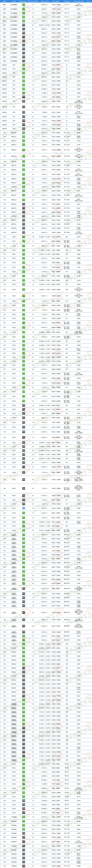Click the Moc silnika column header
Screen dimensions: 92x868
pyautogui.click(x=56, y=1)
